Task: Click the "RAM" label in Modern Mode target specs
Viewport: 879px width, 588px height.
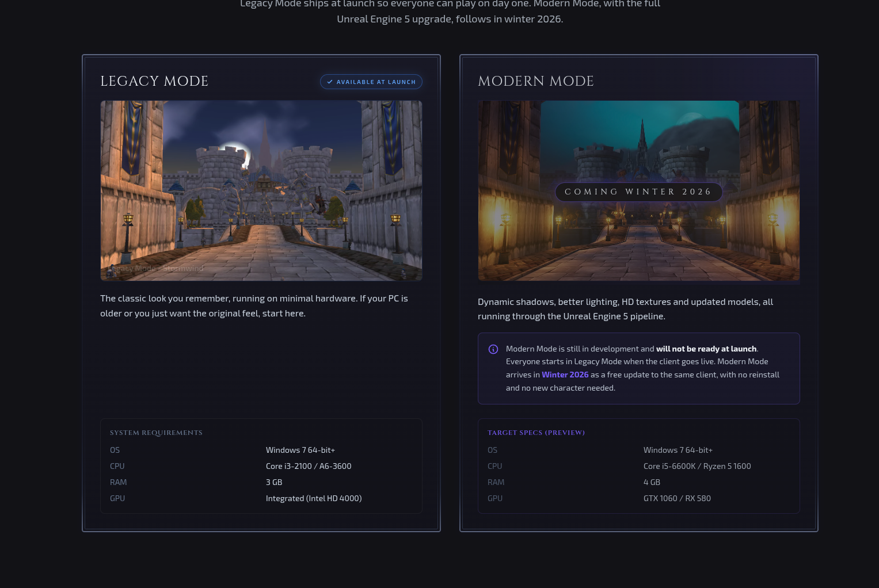Action: (x=496, y=482)
